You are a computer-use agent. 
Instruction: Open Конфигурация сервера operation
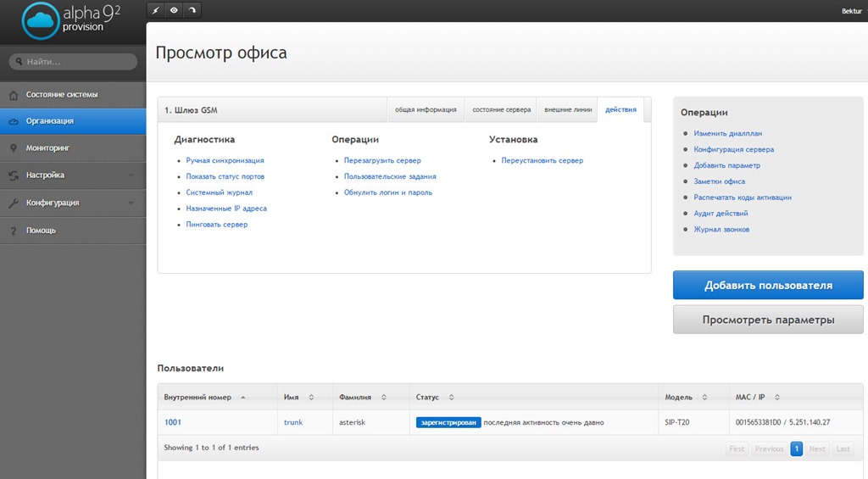(734, 149)
